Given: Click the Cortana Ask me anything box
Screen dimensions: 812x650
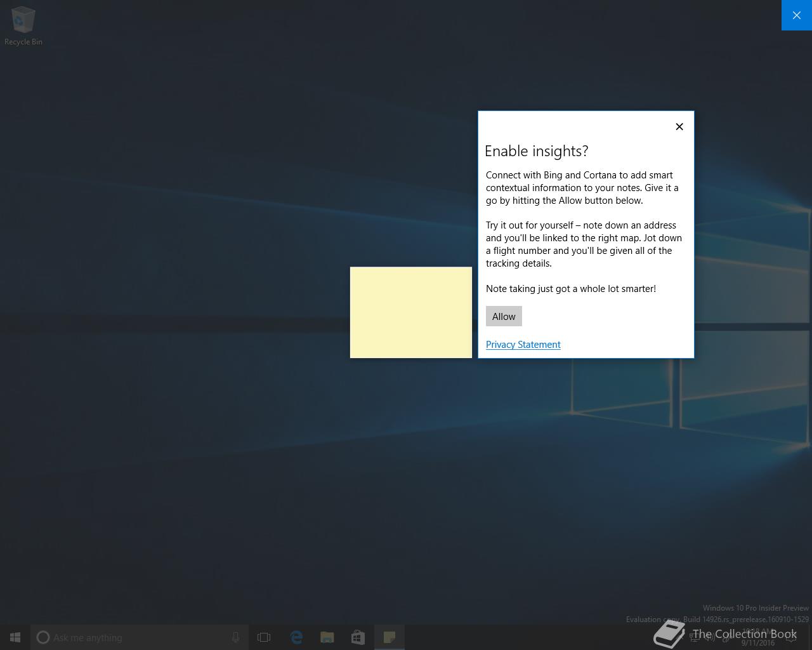Looking at the screenshot, I should point(140,637).
